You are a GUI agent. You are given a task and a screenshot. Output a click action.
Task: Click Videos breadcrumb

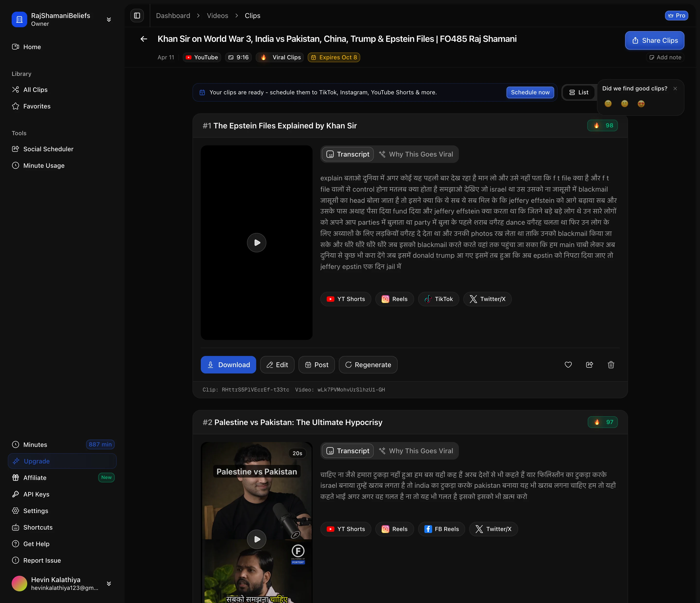tap(217, 16)
